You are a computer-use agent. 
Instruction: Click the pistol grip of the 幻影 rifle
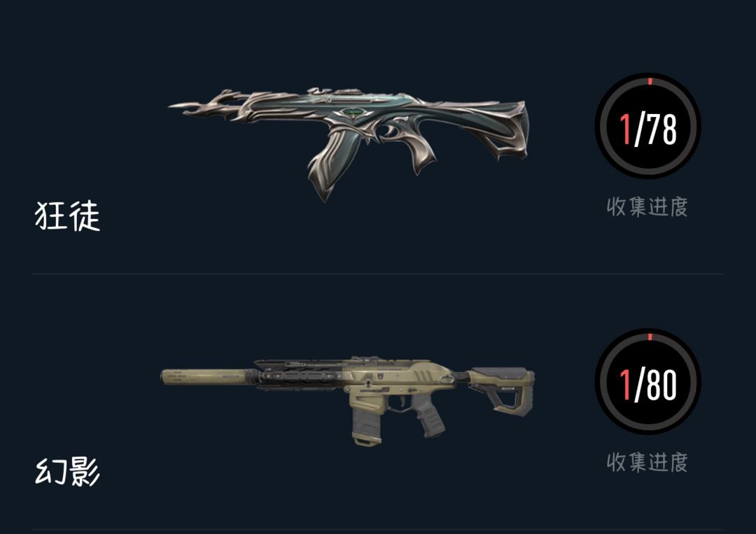428,419
